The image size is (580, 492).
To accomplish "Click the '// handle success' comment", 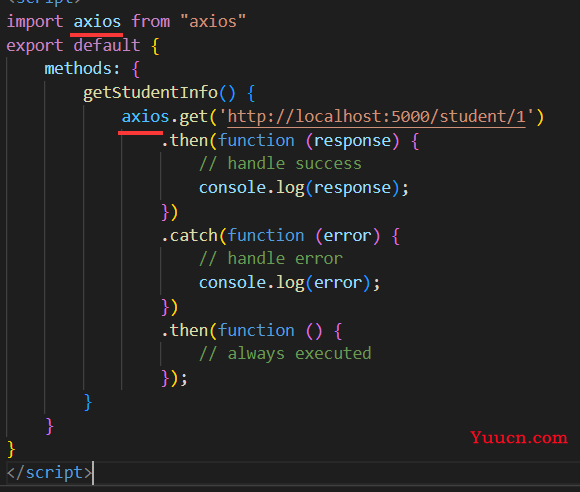I will point(280,164).
